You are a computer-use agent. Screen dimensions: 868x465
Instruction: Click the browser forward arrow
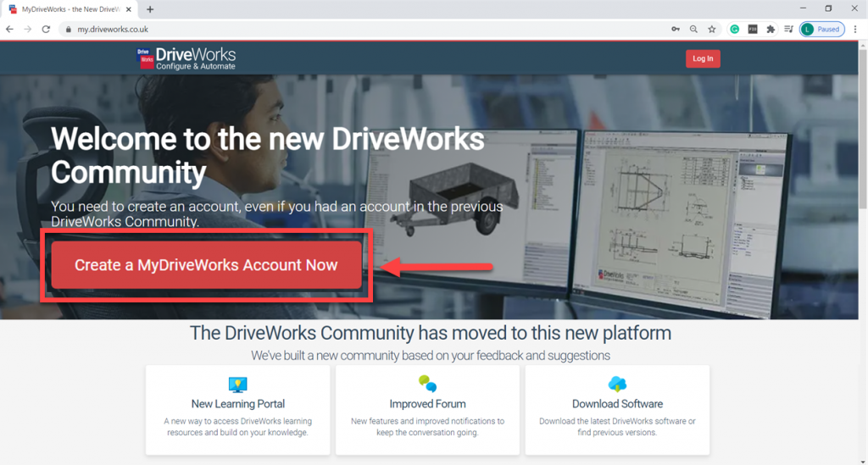coord(28,30)
